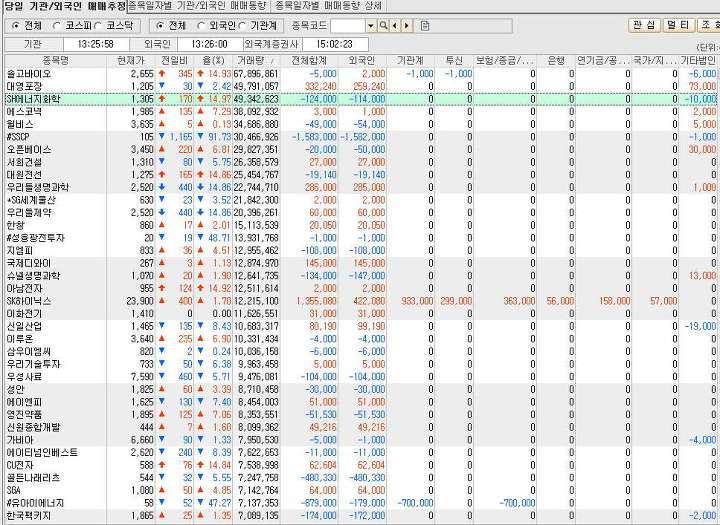The image size is (720, 525).
Task: Click the 관심 button
Action: (644, 25)
